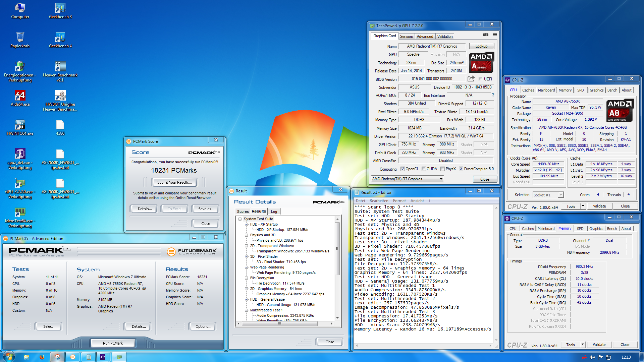
Task: Click Submit Your Results button
Action: 175,182
